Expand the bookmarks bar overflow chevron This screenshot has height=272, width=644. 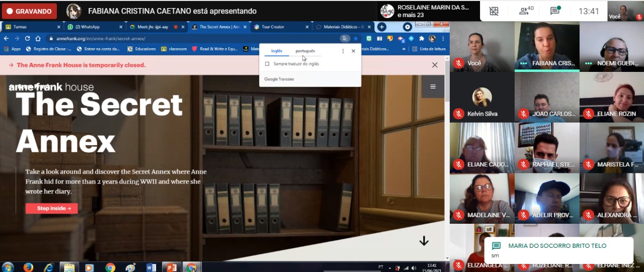pos(404,49)
